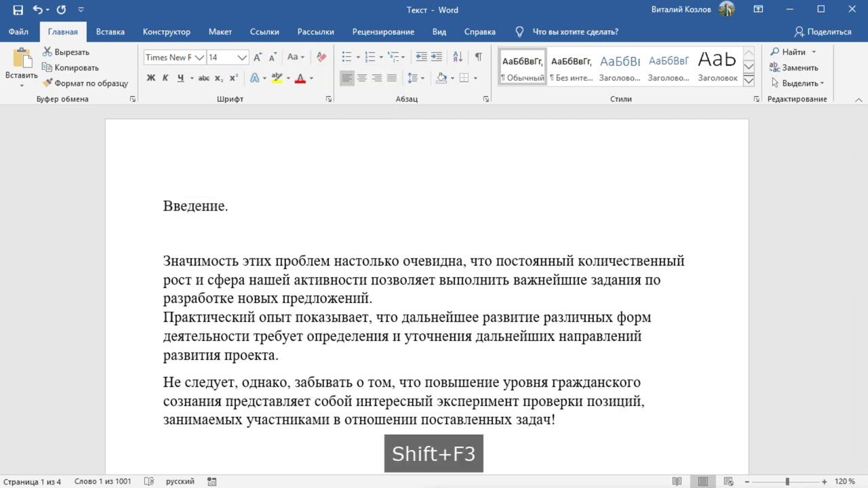Screen dimensions: 868x488
Task: Click the Sort paragraphs icon
Action: pos(458,58)
